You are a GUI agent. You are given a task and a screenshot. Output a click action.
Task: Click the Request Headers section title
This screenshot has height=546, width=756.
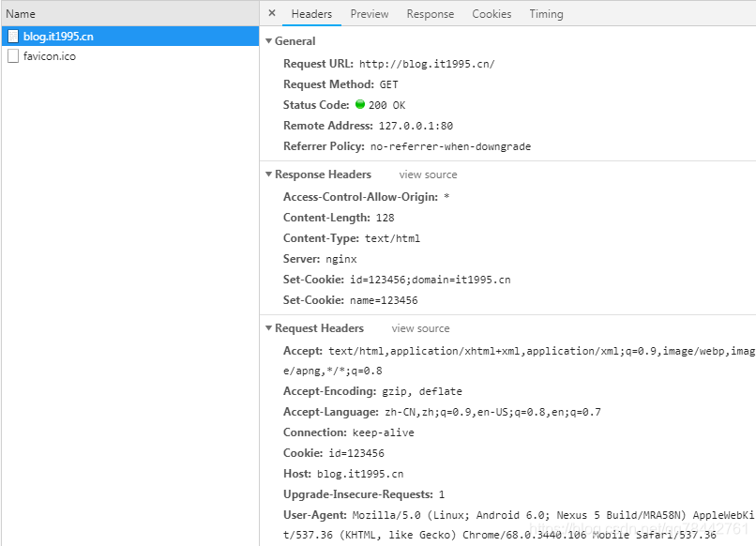click(x=319, y=328)
